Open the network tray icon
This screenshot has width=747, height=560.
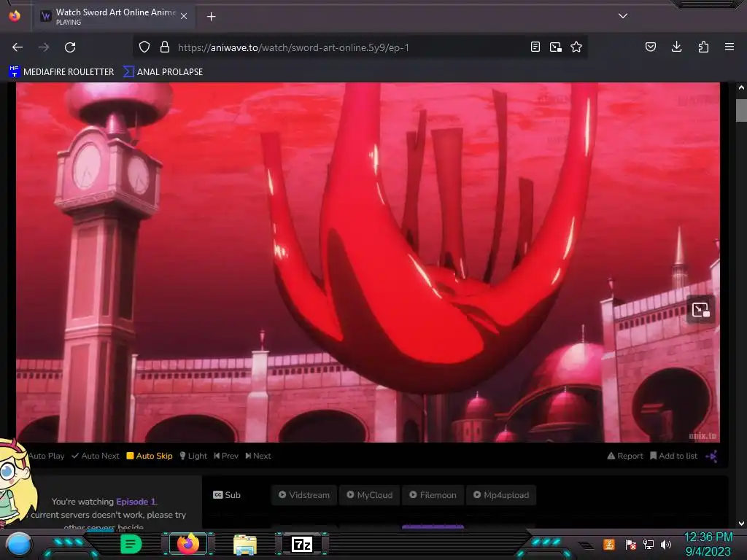(649, 544)
